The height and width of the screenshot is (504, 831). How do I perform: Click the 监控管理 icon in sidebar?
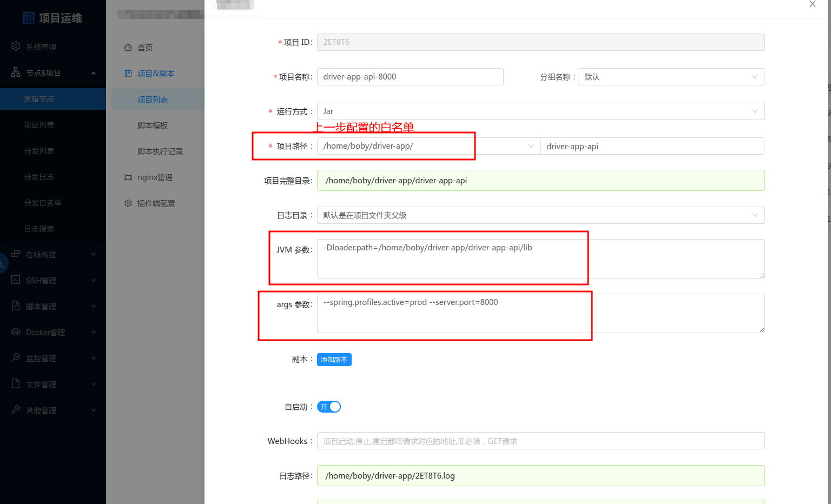(x=16, y=358)
